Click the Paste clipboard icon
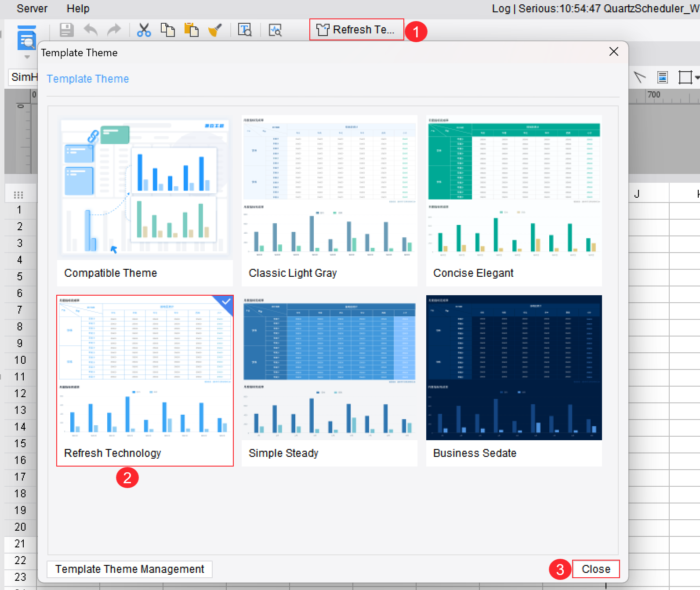The image size is (700, 590). pos(191,30)
